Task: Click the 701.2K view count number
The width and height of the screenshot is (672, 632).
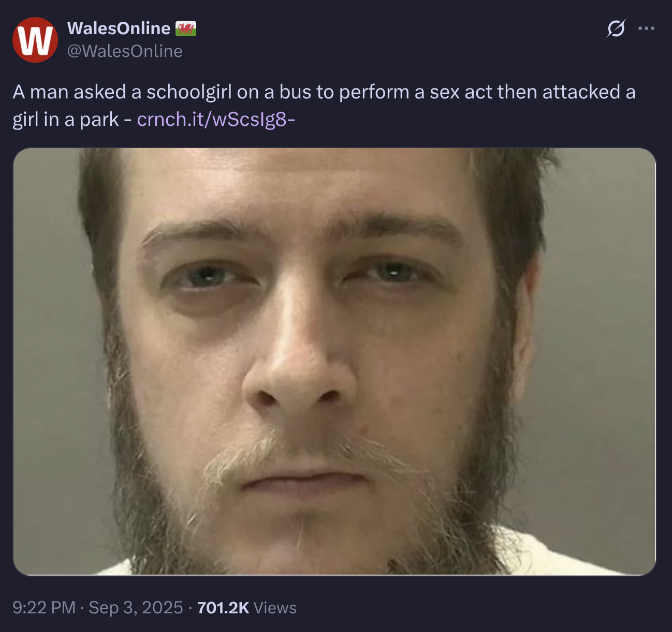Action: click(x=223, y=607)
